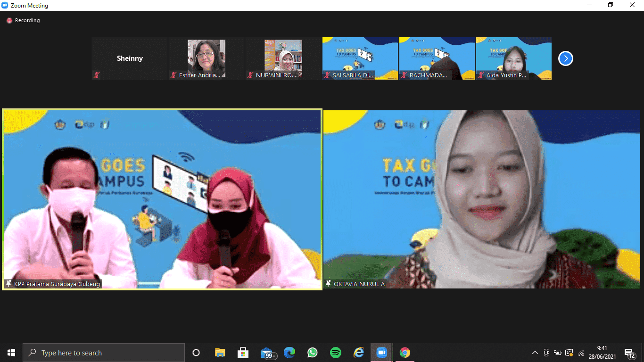Click the pin icon beside OKTAVIA NURUL A
The width and height of the screenshot is (644, 362).
[328, 284]
